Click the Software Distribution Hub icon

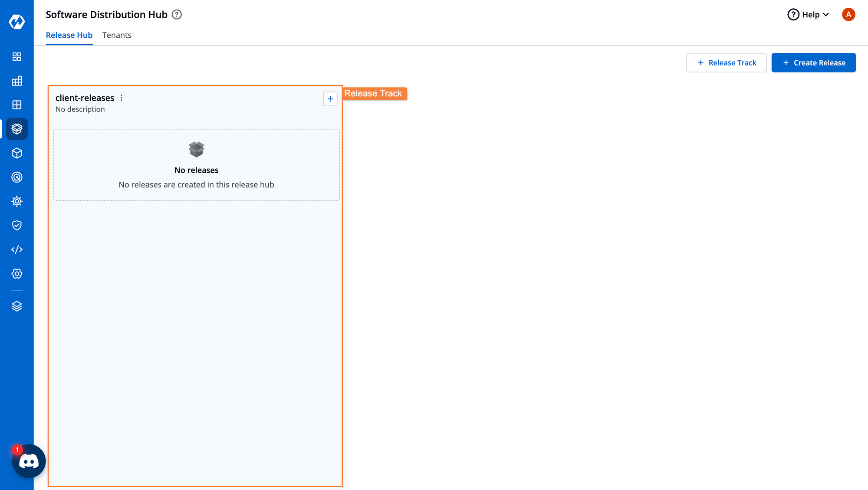pyautogui.click(x=16, y=129)
